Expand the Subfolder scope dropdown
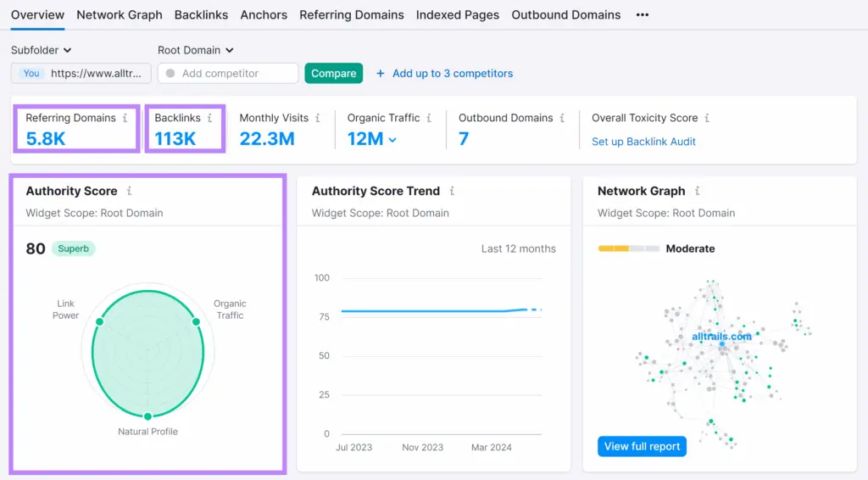Image resolution: width=868 pixels, height=480 pixels. coord(42,50)
